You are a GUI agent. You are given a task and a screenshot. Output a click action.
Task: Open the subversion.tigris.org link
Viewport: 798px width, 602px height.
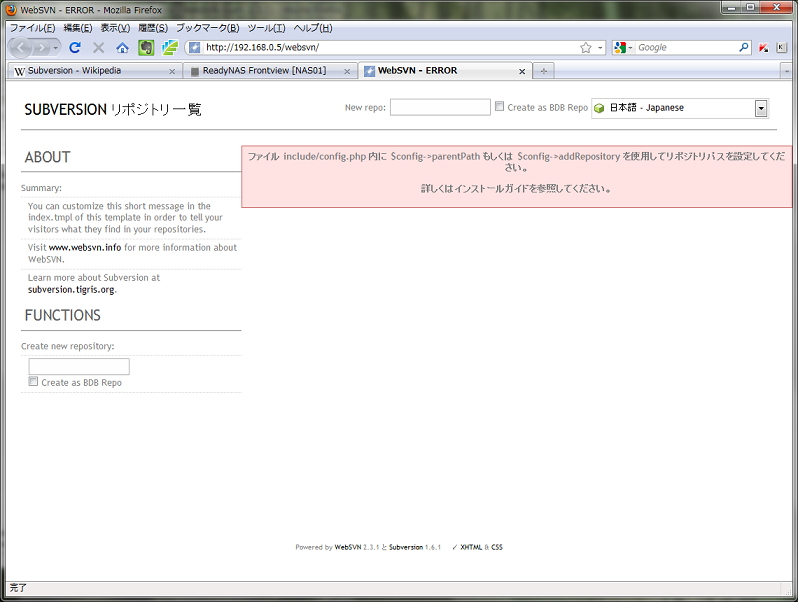click(71, 290)
